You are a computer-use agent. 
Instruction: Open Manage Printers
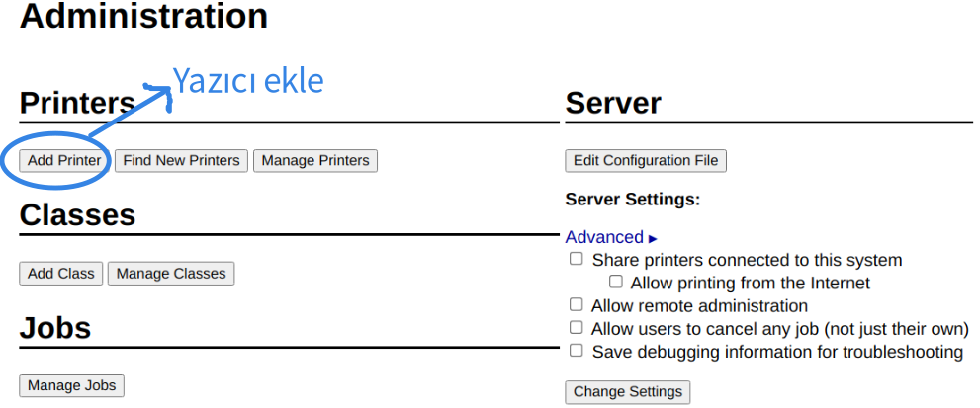coord(315,160)
